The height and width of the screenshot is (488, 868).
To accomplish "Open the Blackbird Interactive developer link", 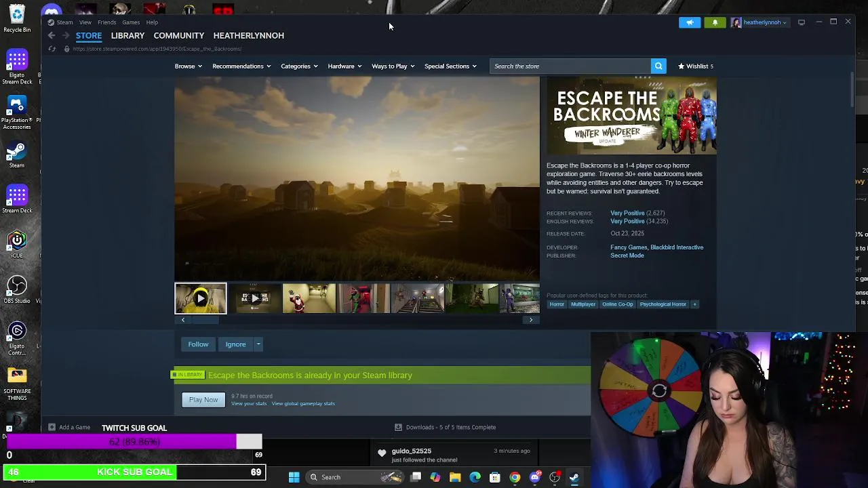I will click(x=677, y=247).
